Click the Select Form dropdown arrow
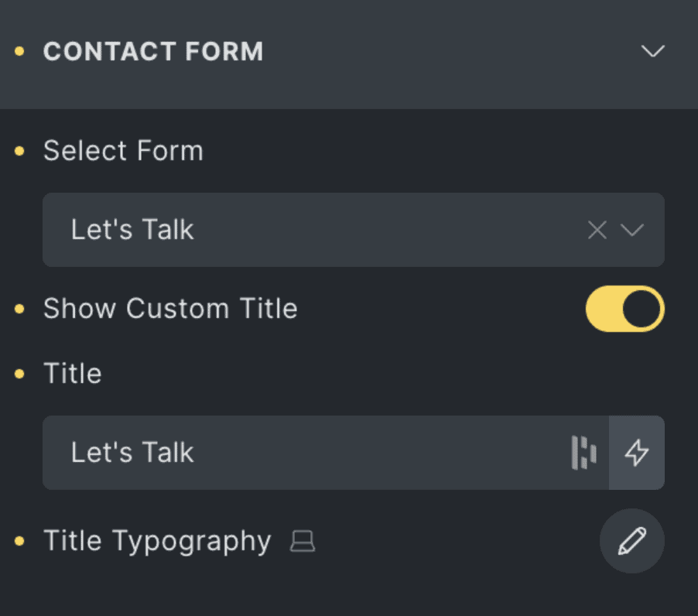This screenshot has height=616, width=698. pyautogui.click(x=632, y=230)
